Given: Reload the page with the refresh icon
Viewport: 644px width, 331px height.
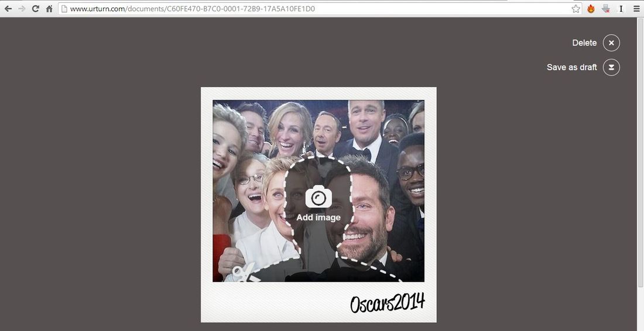Looking at the screenshot, I should tap(36, 9).
